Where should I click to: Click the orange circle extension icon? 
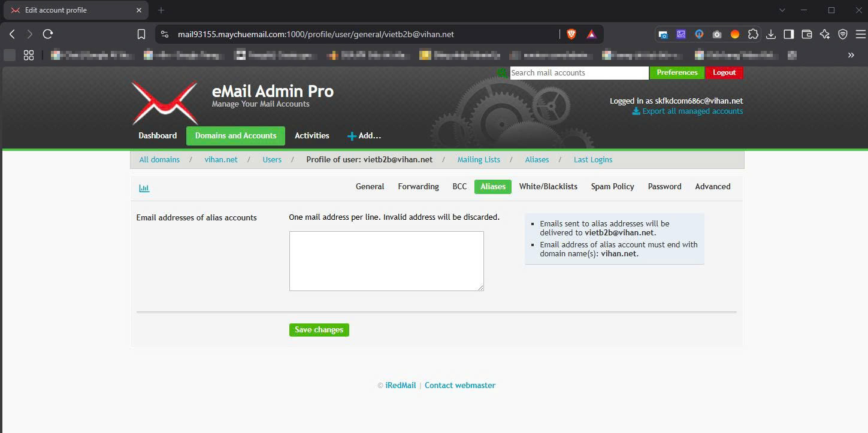735,34
